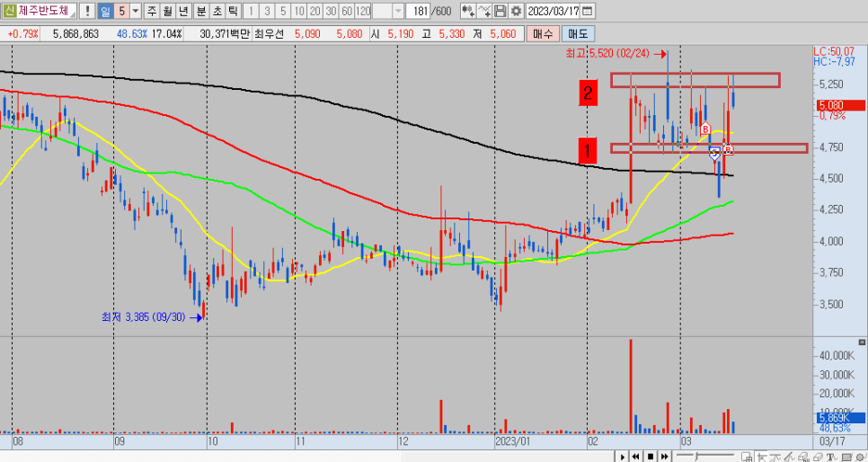Image resolution: width=868 pixels, height=462 pixels.
Task: Switch chart to weekly 주 period
Action: coord(152,11)
